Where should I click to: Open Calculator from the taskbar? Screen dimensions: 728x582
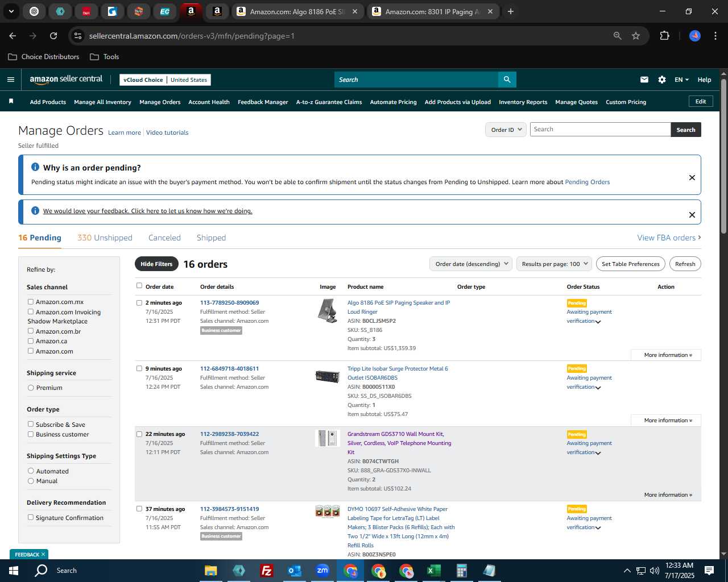pos(462,571)
